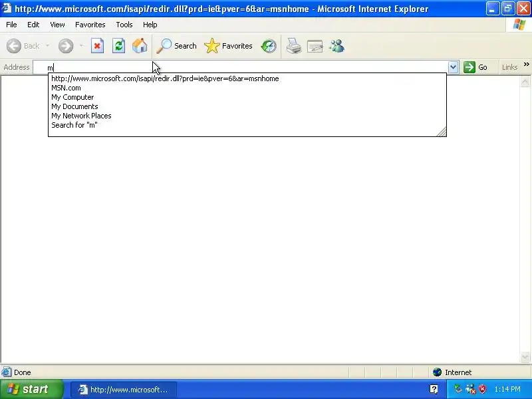Screen dimensions: 532x399
Task: Select Search for "m" suggestion
Action: [247, 125]
